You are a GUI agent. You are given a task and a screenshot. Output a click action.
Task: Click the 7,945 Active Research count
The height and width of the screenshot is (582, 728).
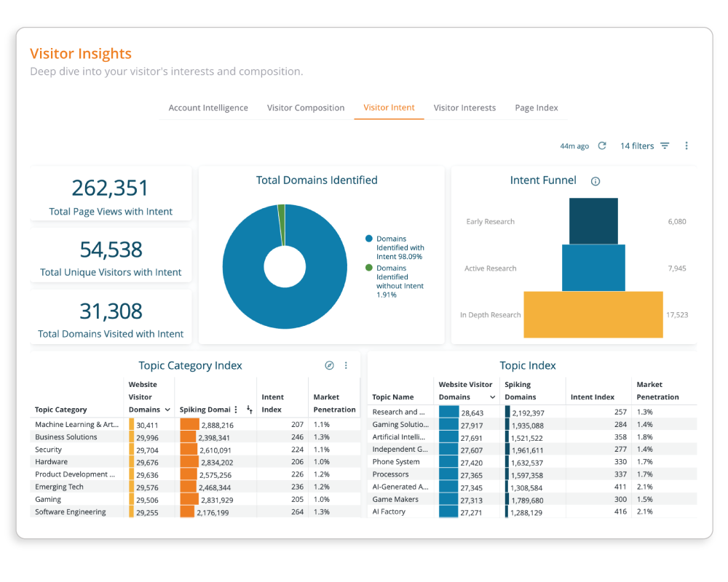pyautogui.click(x=677, y=268)
